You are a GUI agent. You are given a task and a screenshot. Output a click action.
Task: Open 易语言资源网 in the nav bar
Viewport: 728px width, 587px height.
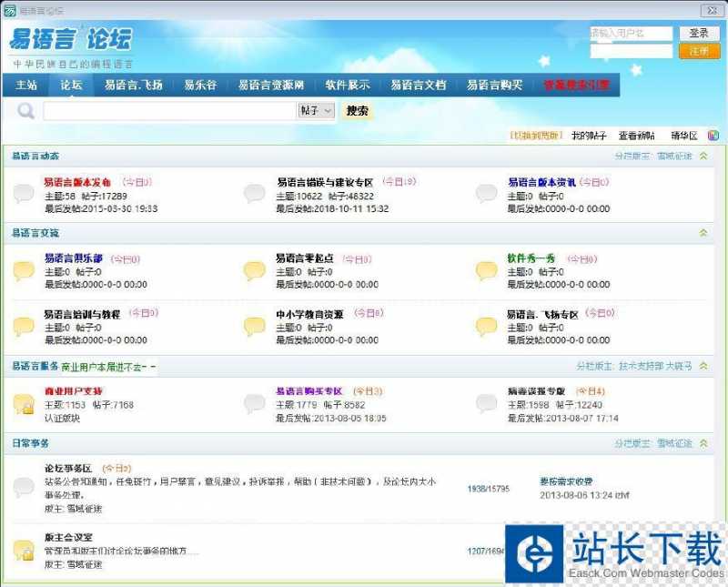[271, 85]
